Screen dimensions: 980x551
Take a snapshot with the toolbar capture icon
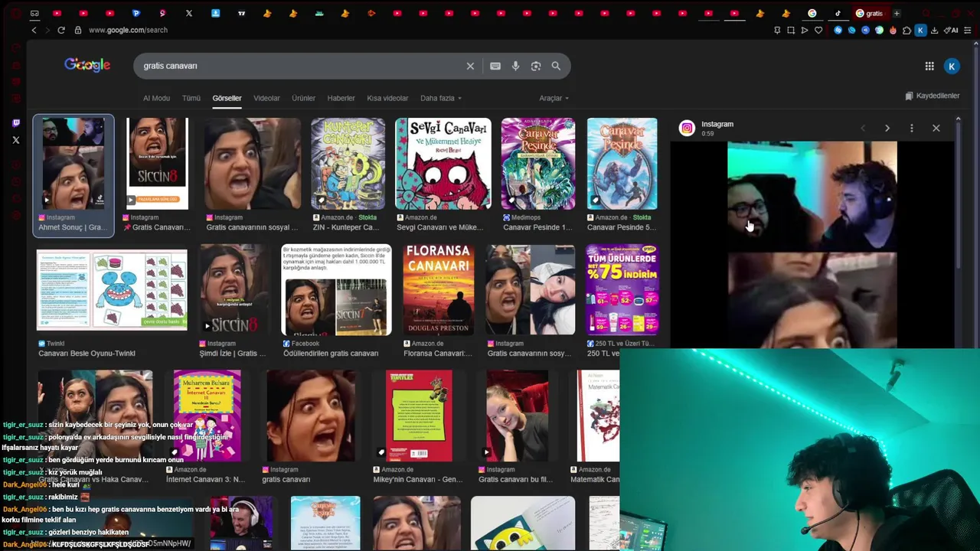[x=791, y=30]
